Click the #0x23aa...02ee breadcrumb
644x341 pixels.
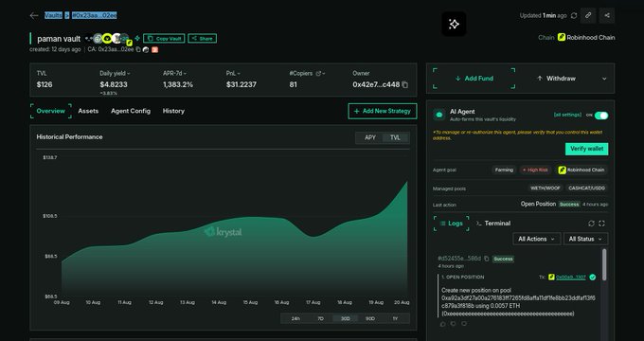[x=95, y=15]
